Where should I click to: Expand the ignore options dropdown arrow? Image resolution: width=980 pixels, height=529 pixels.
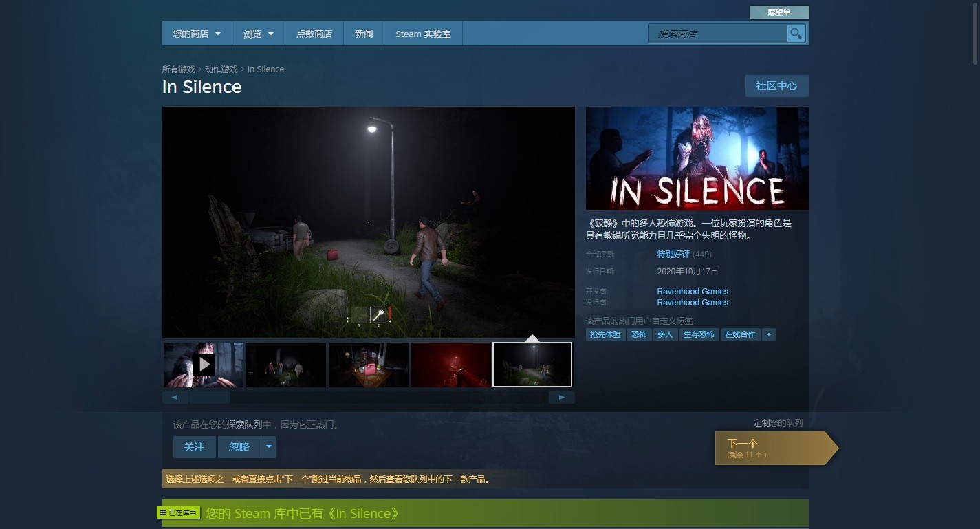[x=269, y=447]
